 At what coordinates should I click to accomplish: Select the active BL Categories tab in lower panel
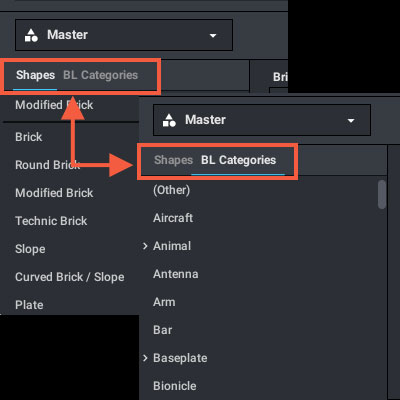click(238, 160)
